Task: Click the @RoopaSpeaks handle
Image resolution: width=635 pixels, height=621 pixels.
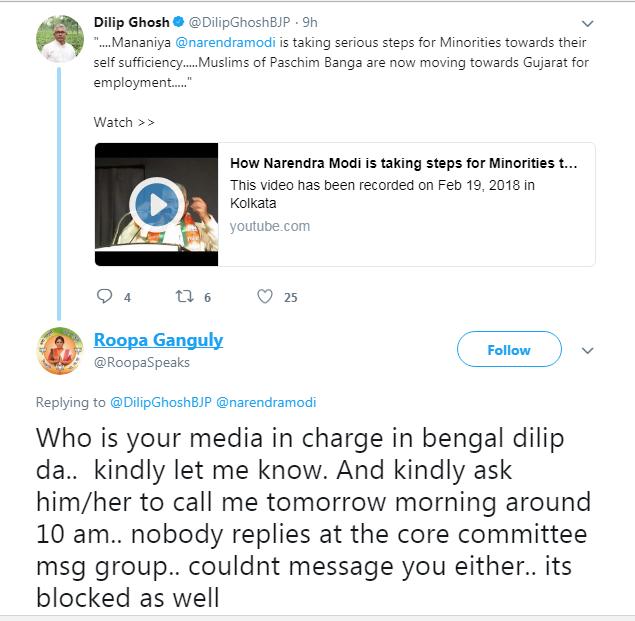Action: click(x=141, y=363)
